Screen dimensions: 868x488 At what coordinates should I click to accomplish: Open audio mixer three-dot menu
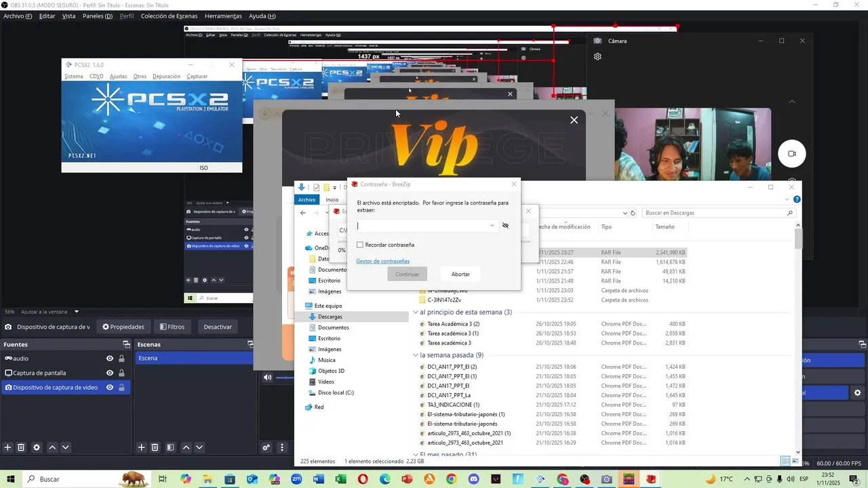pos(282,447)
